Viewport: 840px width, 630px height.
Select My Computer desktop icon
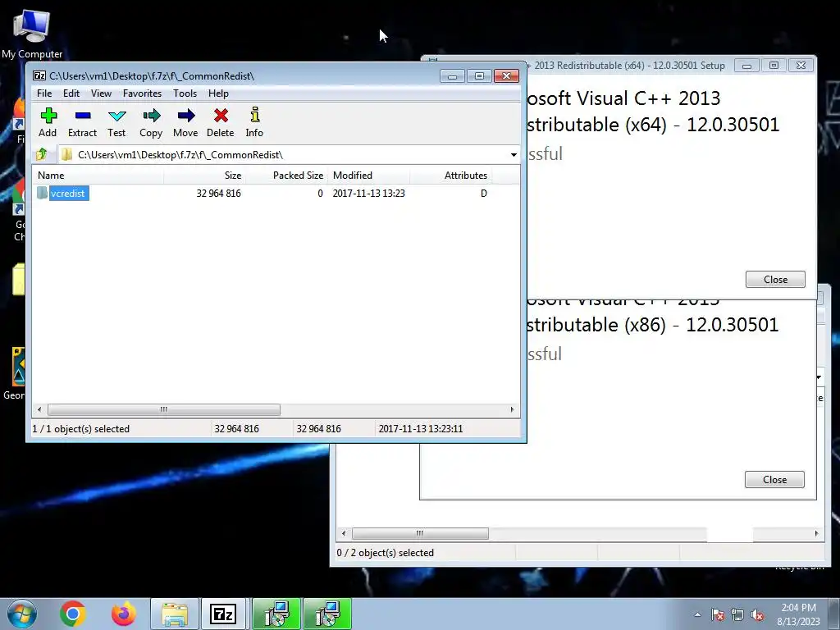point(32,34)
